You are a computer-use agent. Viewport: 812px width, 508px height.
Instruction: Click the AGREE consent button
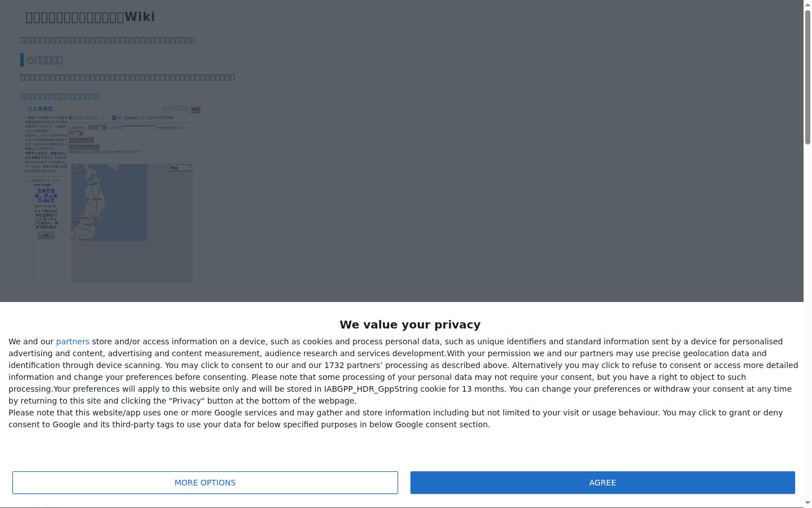click(602, 483)
